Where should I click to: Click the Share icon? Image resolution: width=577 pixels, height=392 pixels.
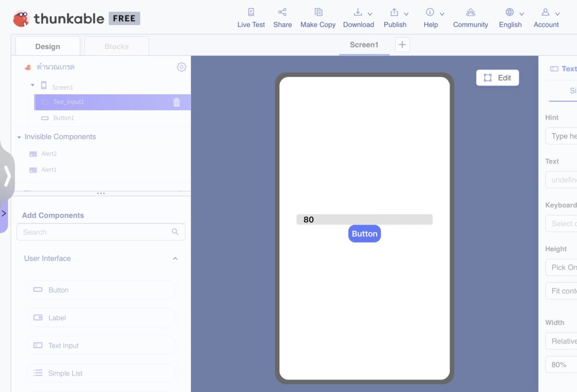point(282,12)
